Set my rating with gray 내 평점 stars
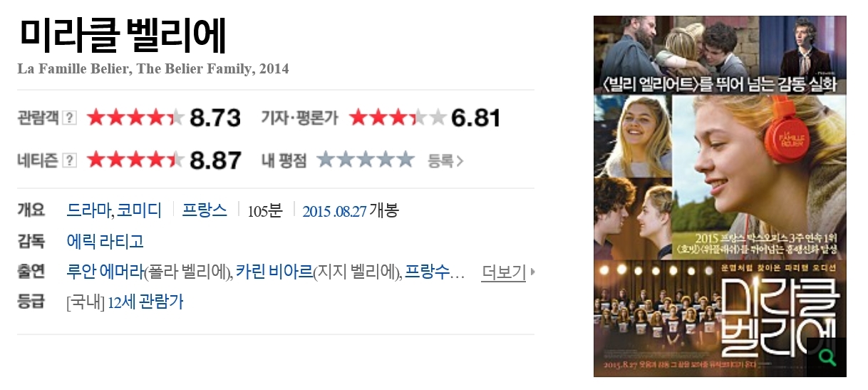The height and width of the screenshot is (390, 868). point(365,159)
